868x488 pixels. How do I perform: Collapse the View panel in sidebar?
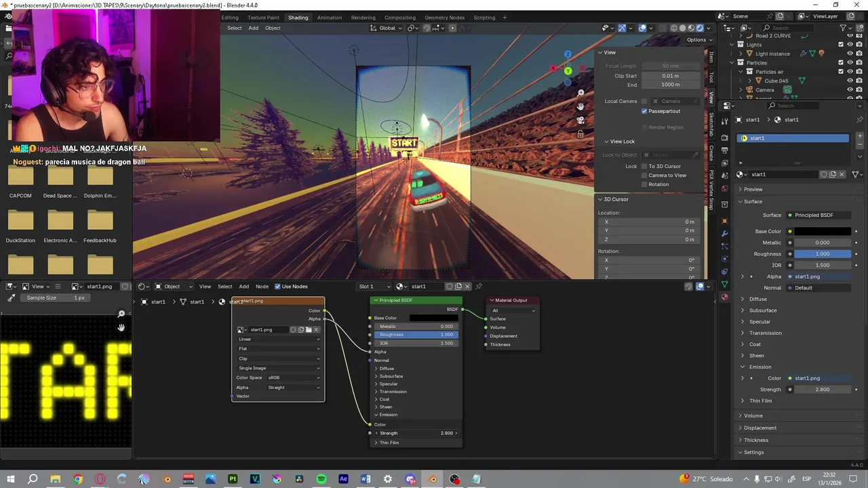[601, 52]
